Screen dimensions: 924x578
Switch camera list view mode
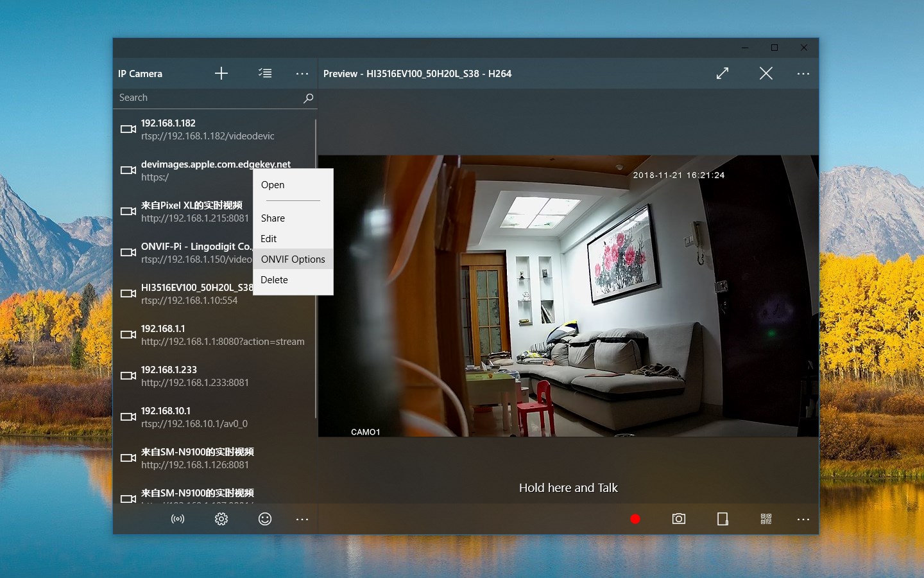(x=265, y=73)
